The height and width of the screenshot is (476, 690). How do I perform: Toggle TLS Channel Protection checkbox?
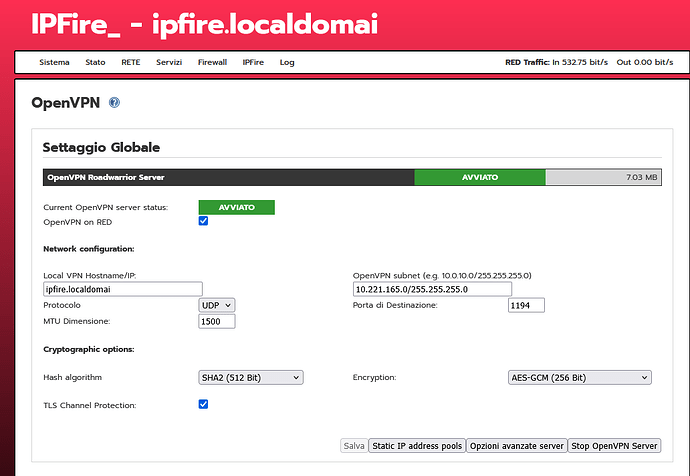[203, 404]
